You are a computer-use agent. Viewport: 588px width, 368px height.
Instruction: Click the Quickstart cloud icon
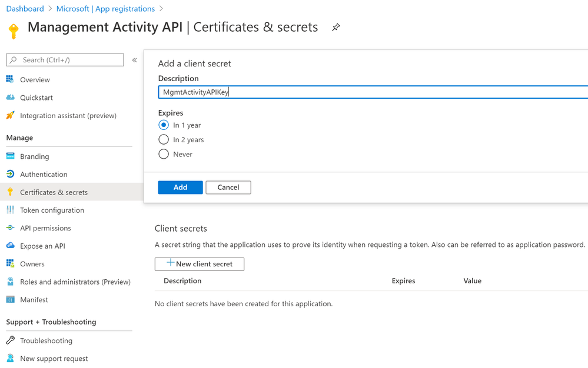[10, 98]
